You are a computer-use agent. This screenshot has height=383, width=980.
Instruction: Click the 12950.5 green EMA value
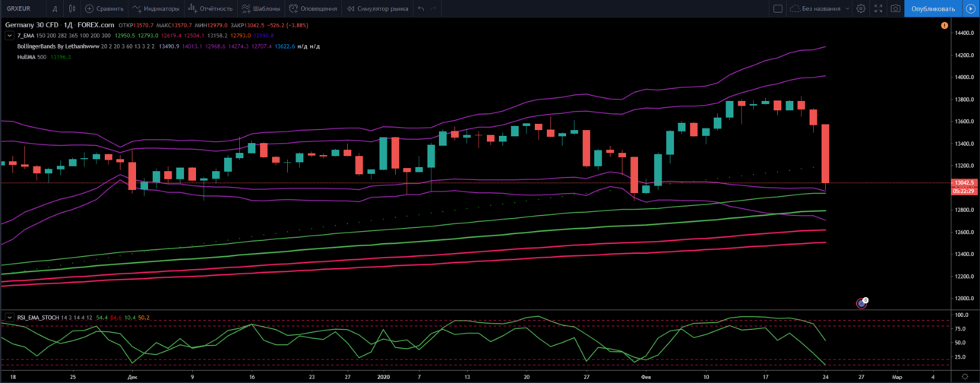[125, 35]
